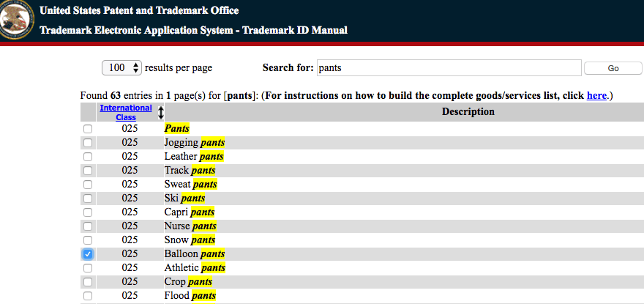Check the box for Capri pants

88,212
